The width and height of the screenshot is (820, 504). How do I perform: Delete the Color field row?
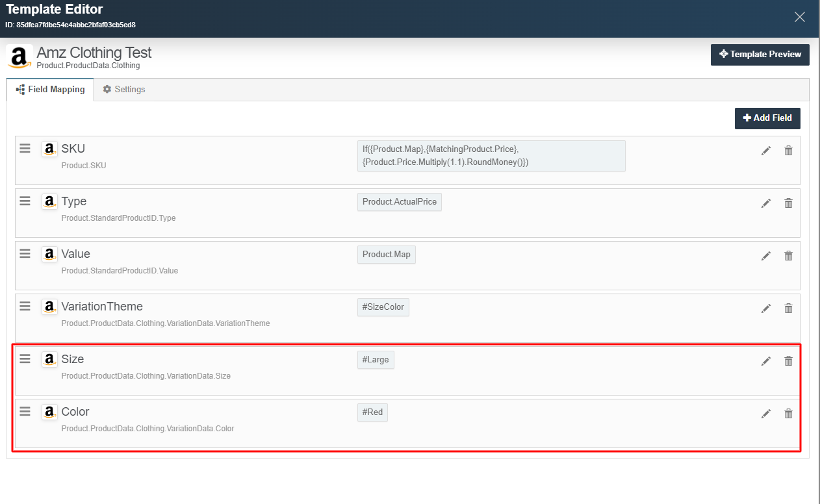pyautogui.click(x=788, y=414)
